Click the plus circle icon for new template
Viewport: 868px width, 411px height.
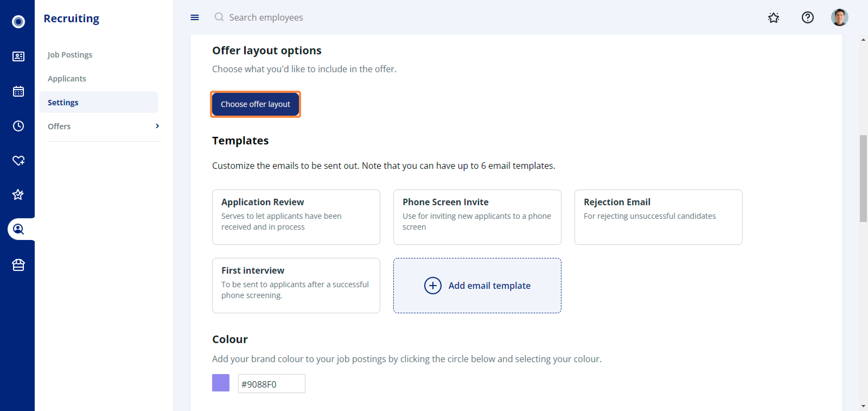[x=433, y=286]
